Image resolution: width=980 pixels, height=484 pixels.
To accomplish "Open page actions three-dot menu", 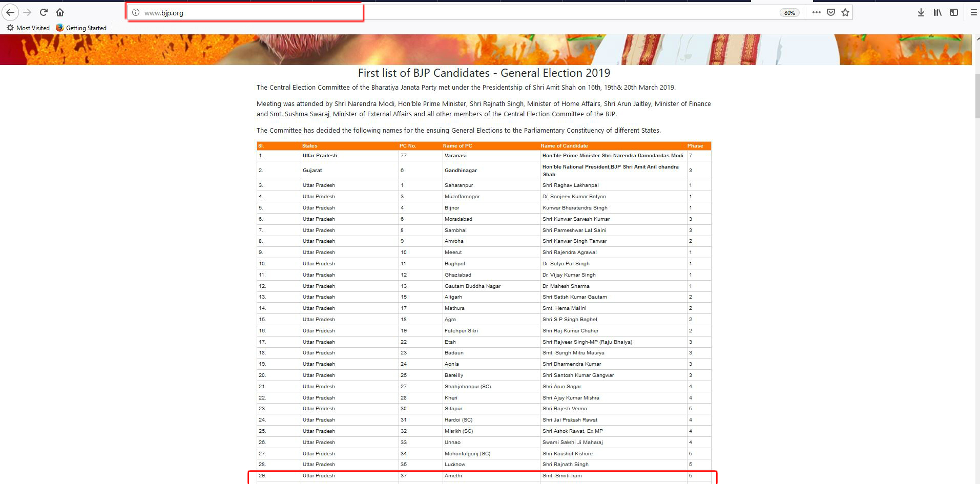I will tap(817, 12).
